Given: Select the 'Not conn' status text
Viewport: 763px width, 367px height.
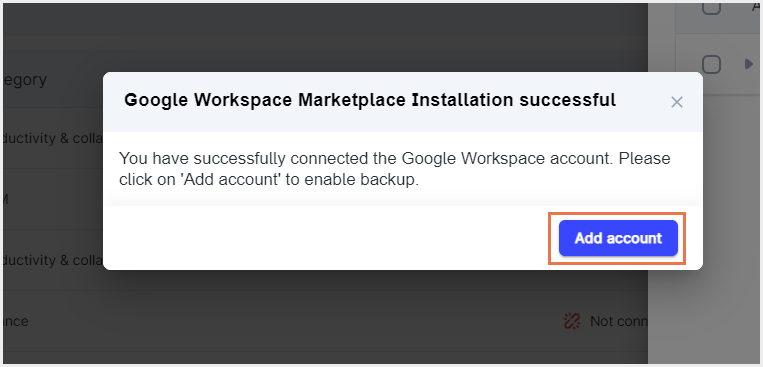Looking at the screenshot, I should pos(618,321).
